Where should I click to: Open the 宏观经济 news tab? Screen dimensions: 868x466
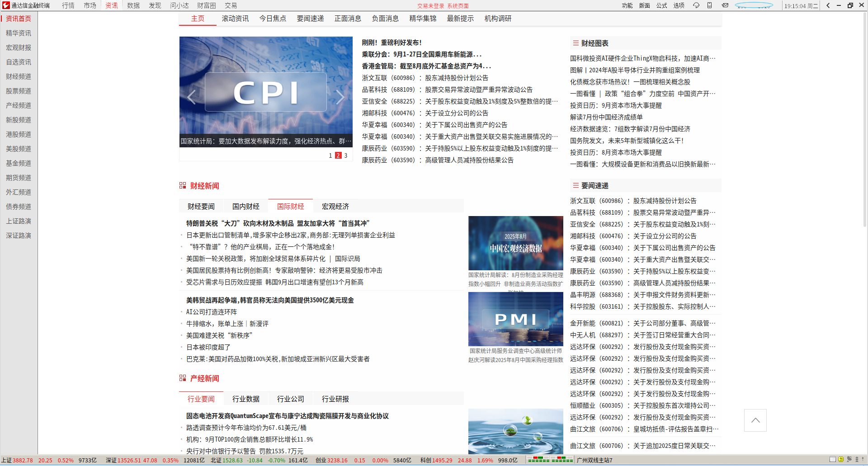click(x=335, y=206)
